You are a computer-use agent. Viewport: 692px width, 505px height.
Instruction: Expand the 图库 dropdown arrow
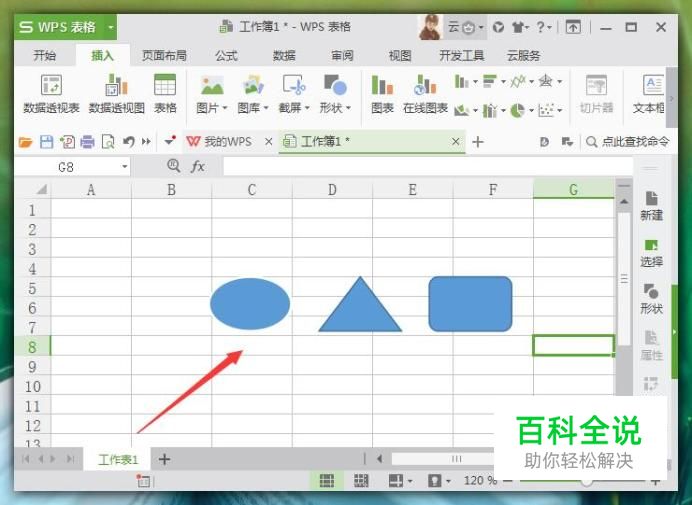[266, 108]
